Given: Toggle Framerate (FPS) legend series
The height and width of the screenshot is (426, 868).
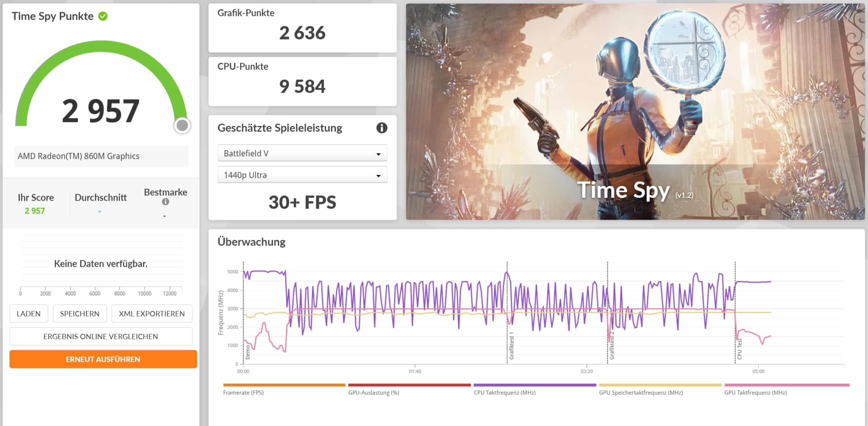Looking at the screenshot, I should (243, 393).
